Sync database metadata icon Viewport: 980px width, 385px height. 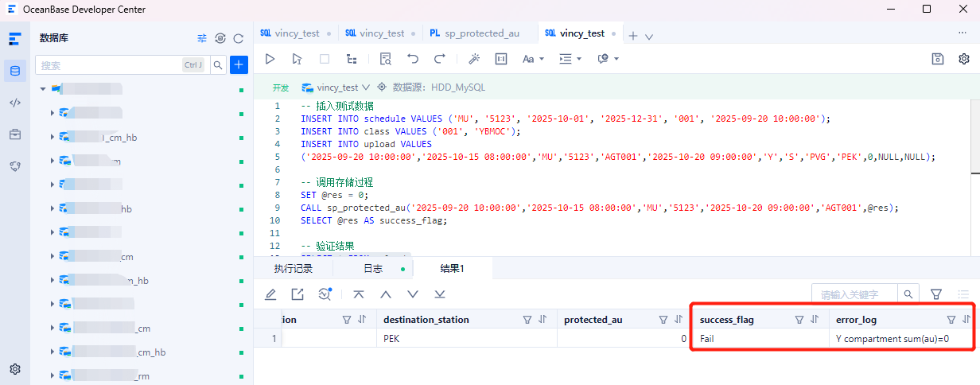coord(220,38)
